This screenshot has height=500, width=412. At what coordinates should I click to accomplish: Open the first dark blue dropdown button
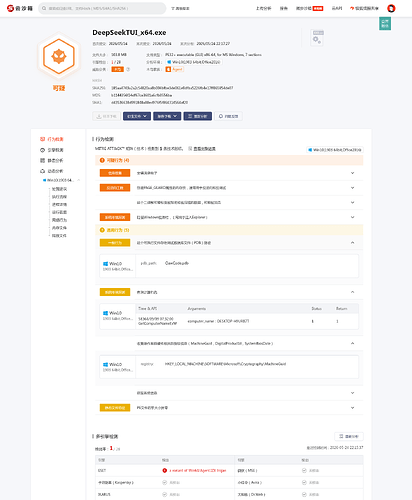[x=137, y=116]
